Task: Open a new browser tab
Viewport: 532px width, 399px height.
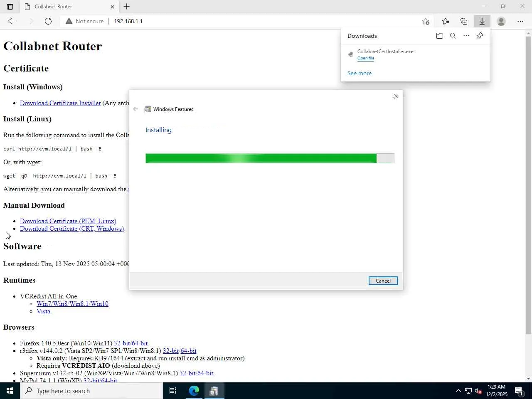Action: [x=127, y=7]
